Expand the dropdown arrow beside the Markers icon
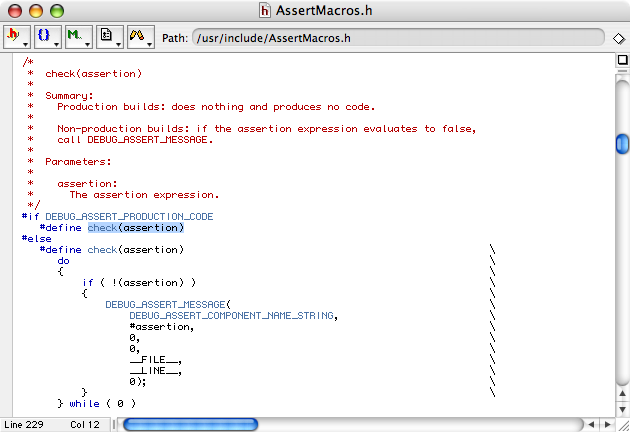Viewport: 630px width, 432px height. click(87, 44)
